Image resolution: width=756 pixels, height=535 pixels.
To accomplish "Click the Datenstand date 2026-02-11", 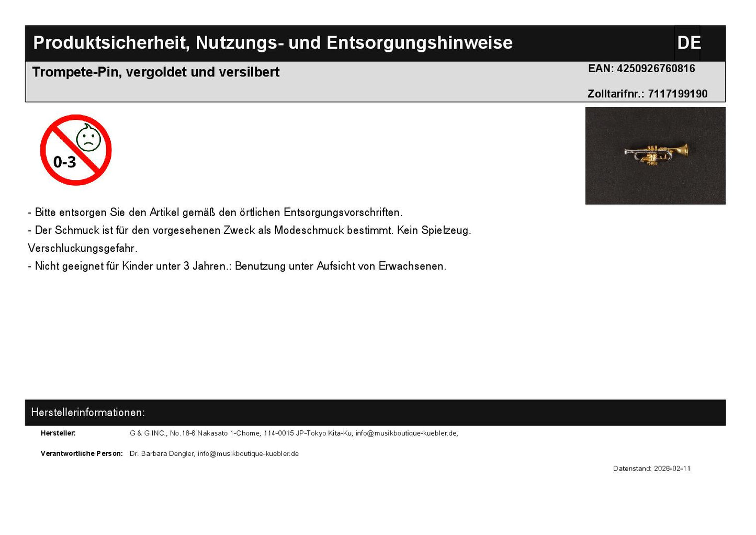I will coord(672,469).
